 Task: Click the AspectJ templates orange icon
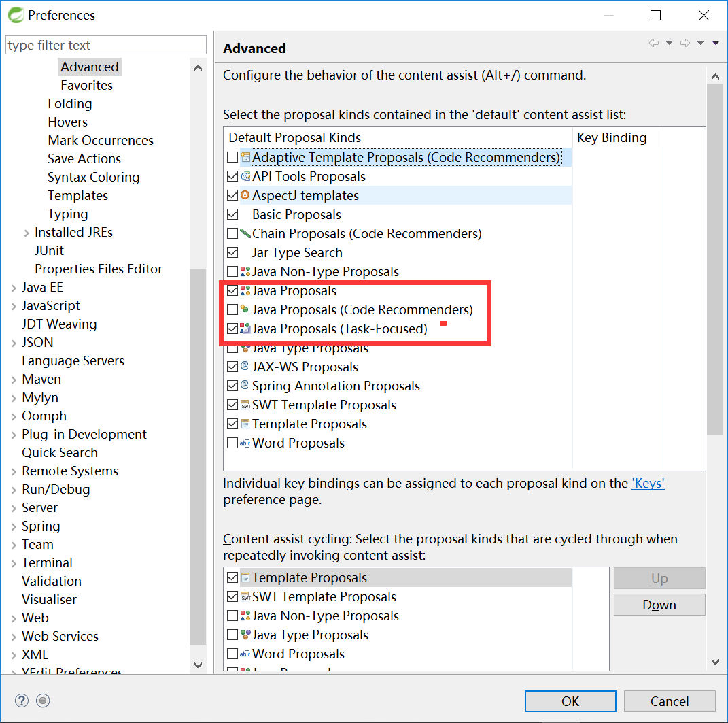pos(245,195)
